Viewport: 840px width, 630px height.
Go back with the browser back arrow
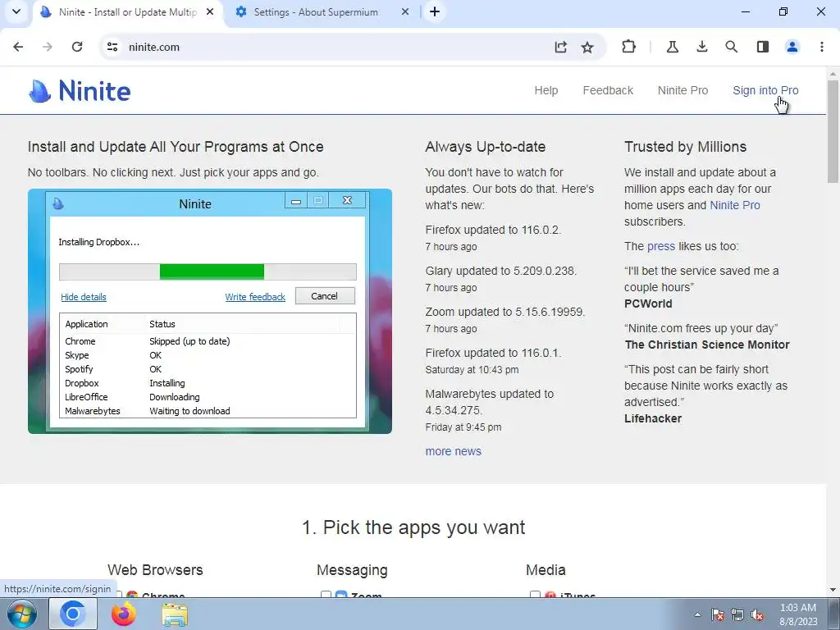tap(18, 47)
